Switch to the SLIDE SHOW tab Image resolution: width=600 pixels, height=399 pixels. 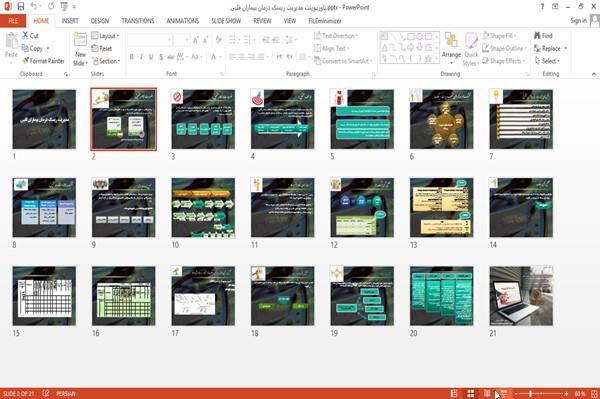(226, 21)
